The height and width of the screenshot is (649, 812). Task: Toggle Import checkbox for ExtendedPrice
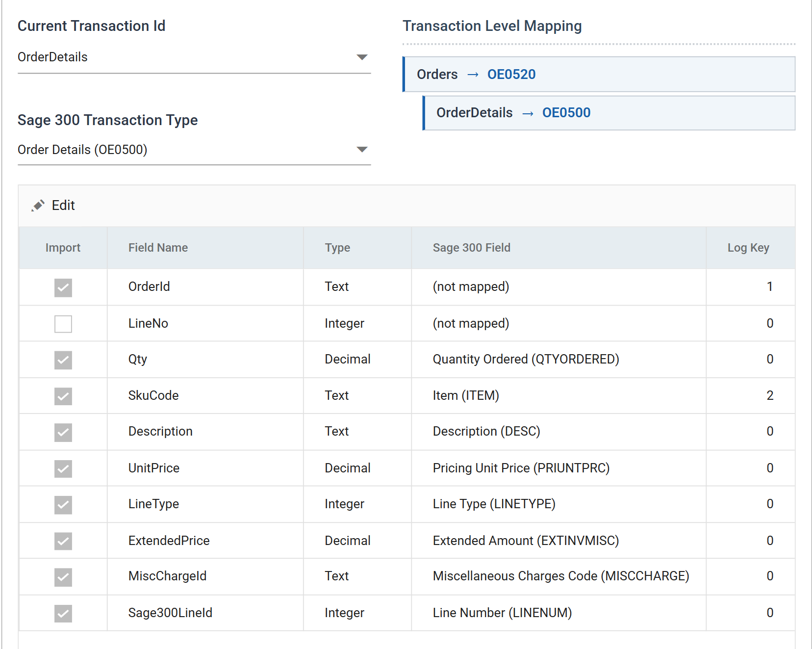tap(63, 541)
